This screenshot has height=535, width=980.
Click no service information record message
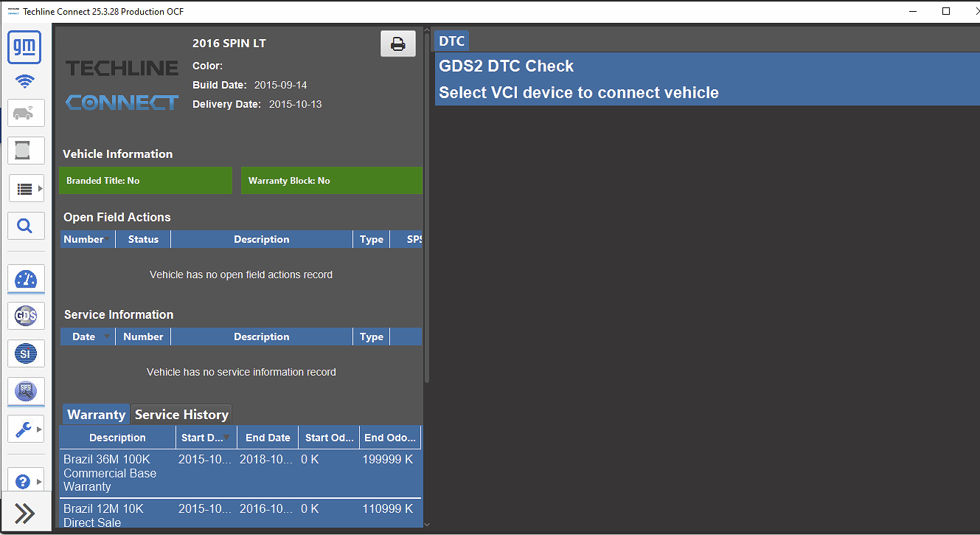241,372
